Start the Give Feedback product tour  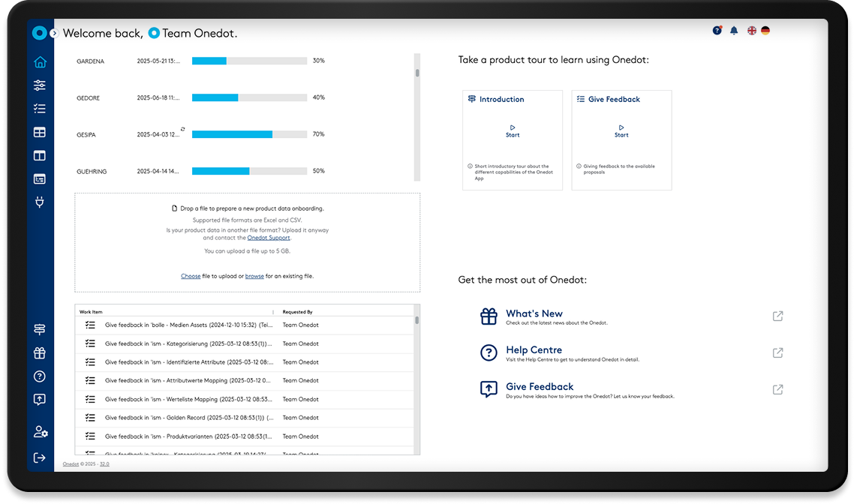click(x=621, y=131)
